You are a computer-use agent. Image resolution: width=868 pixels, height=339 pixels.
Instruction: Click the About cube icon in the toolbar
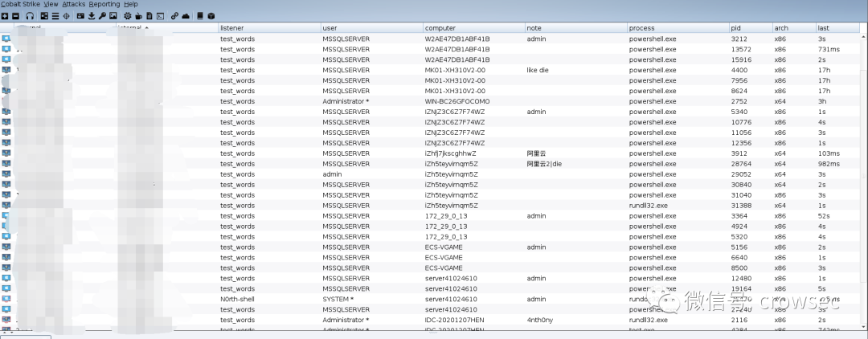tap(211, 16)
